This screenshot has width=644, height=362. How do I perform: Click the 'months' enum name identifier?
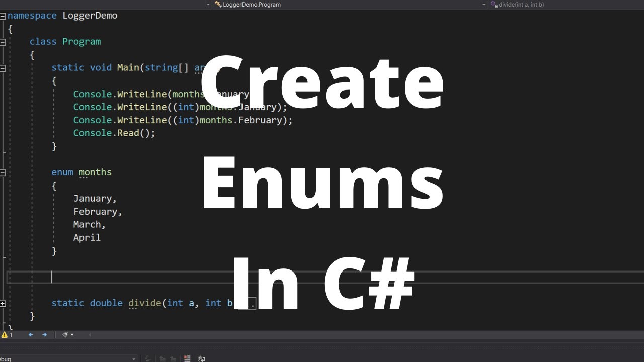(x=95, y=172)
